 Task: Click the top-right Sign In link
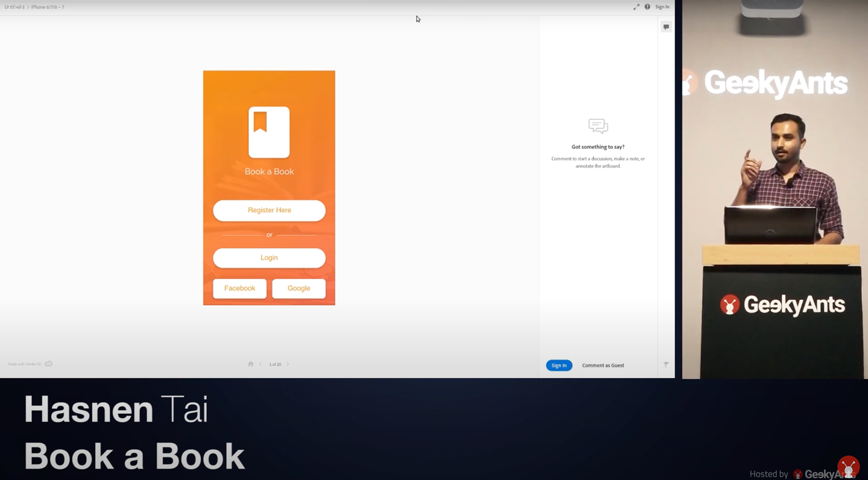(x=662, y=7)
